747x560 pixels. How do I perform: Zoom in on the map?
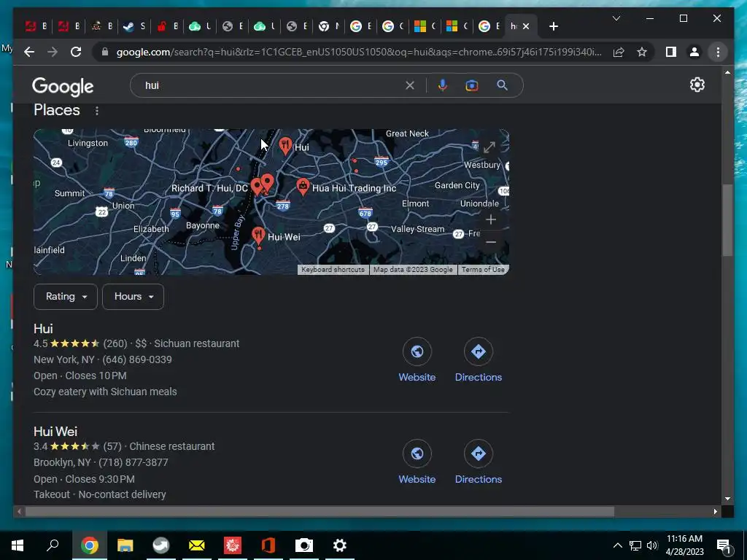pyautogui.click(x=491, y=219)
